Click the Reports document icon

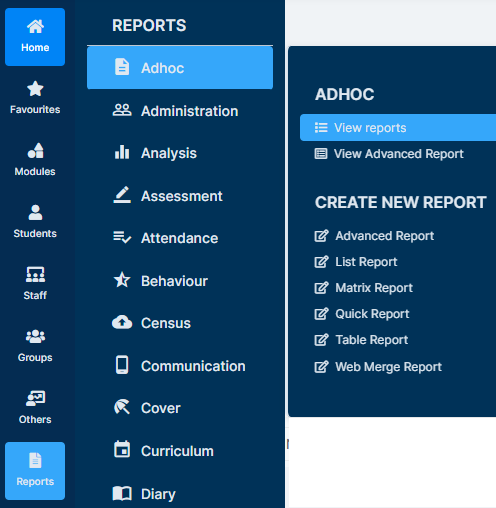pos(35,460)
